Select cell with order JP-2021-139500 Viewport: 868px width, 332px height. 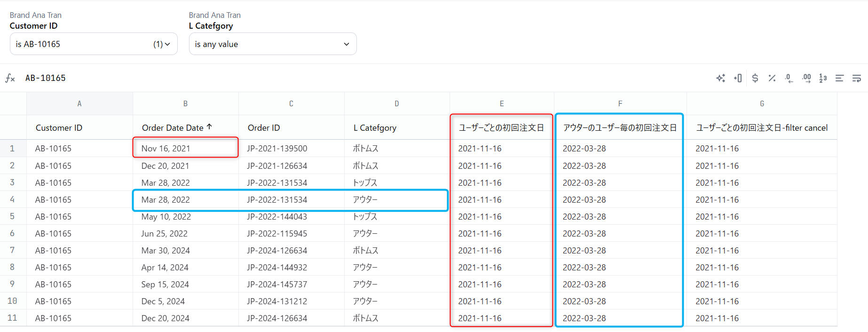(x=277, y=149)
